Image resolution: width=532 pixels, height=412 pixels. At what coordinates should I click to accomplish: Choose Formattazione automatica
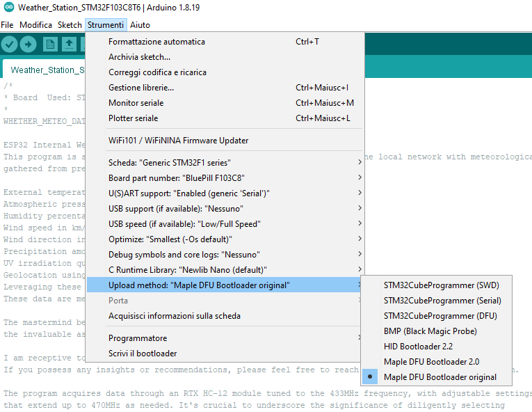pyautogui.click(x=225, y=42)
